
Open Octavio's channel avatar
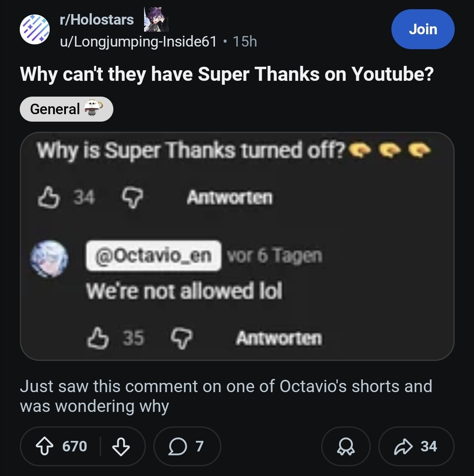point(49,259)
